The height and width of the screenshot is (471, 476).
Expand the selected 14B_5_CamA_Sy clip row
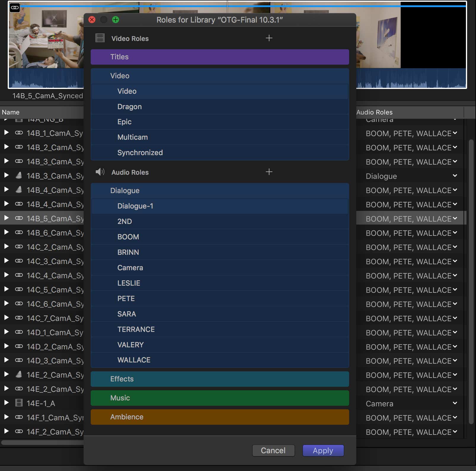[x=6, y=218]
